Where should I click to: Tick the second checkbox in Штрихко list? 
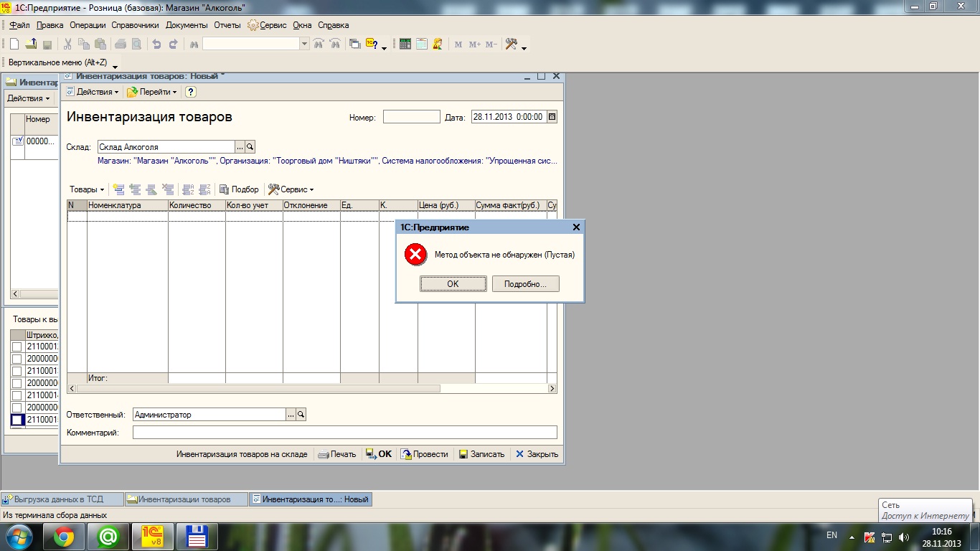click(17, 359)
